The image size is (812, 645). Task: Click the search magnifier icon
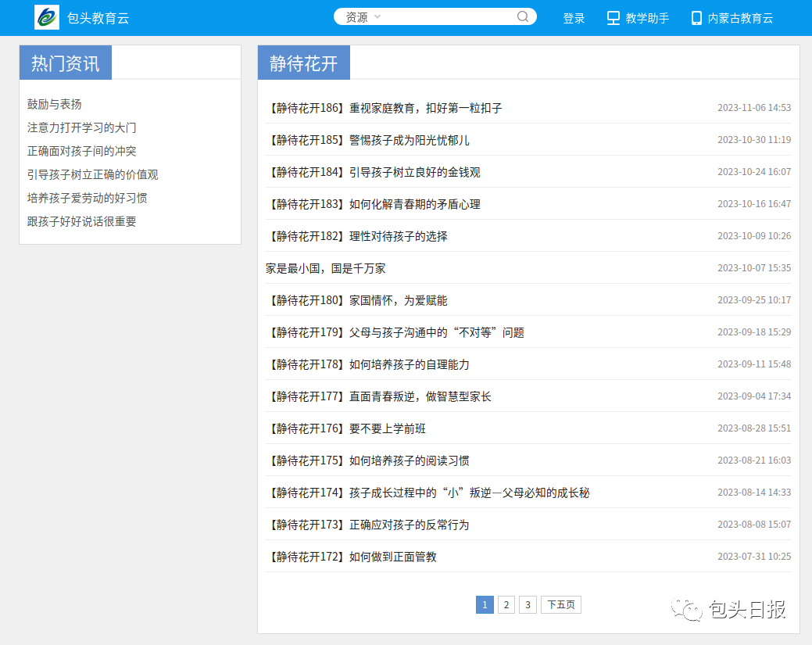[523, 17]
